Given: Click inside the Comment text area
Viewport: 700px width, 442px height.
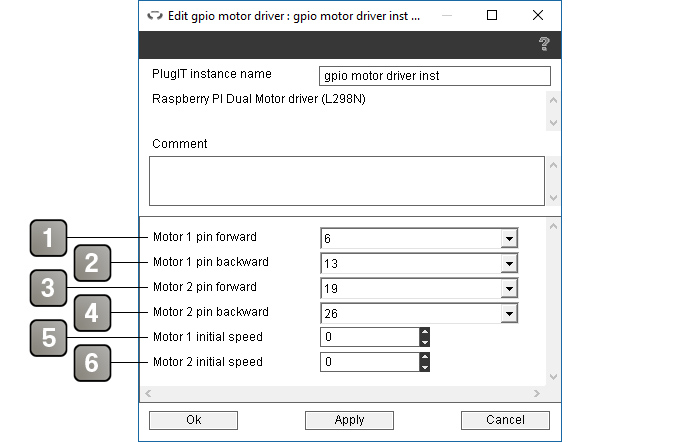Looking at the screenshot, I should 347,181.
